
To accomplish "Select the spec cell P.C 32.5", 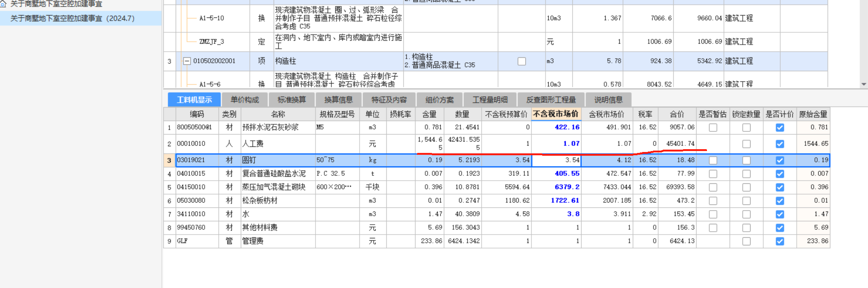I will click(x=337, y=174).
